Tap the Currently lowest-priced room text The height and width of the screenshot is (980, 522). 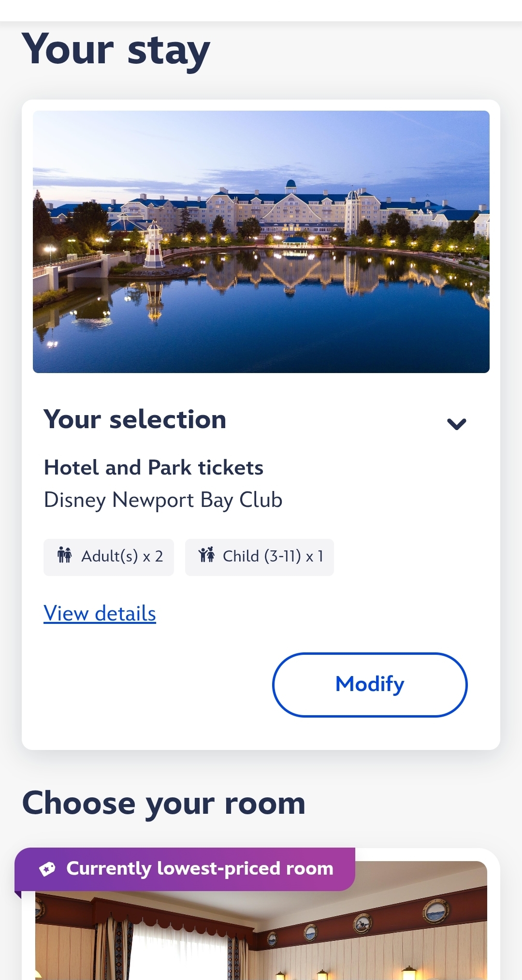click(x=200, y=868)
